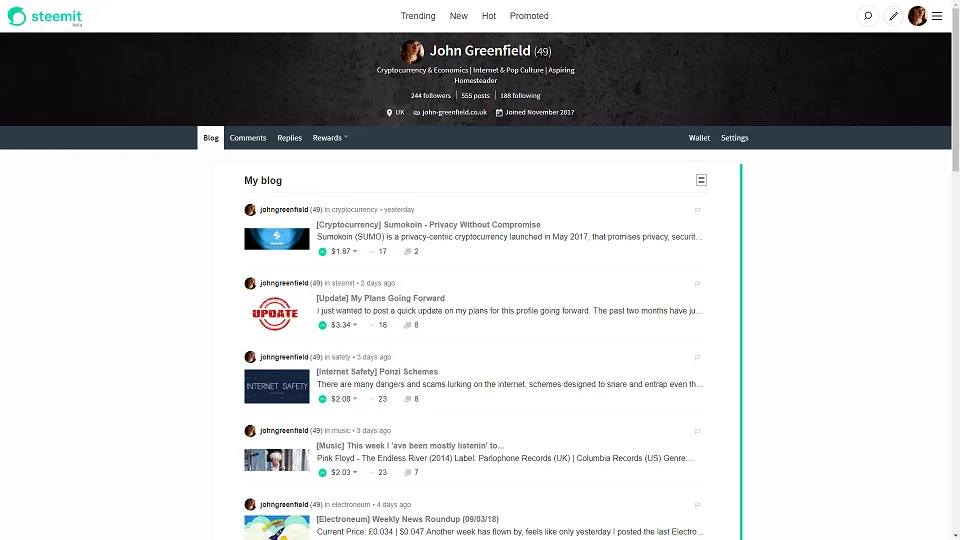This screenshot has height=540, width=960.
Task: Open the Steemit home logo
Action: pos(45,17)
